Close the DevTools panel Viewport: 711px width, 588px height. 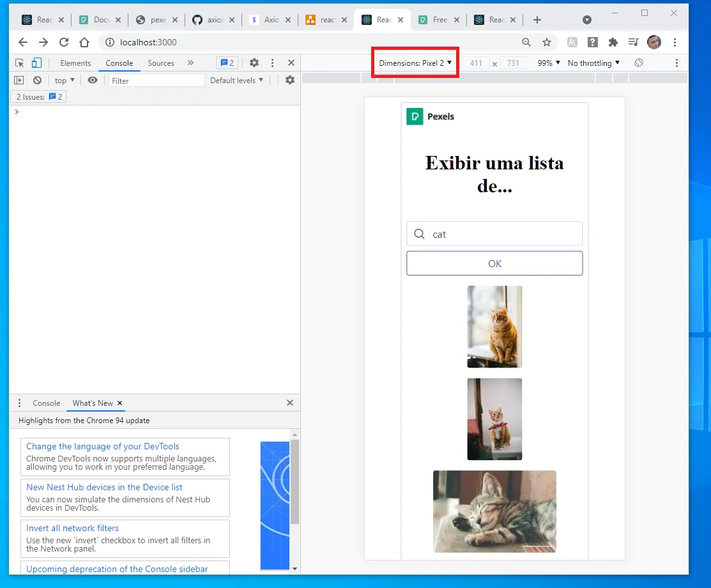[291, 63]
